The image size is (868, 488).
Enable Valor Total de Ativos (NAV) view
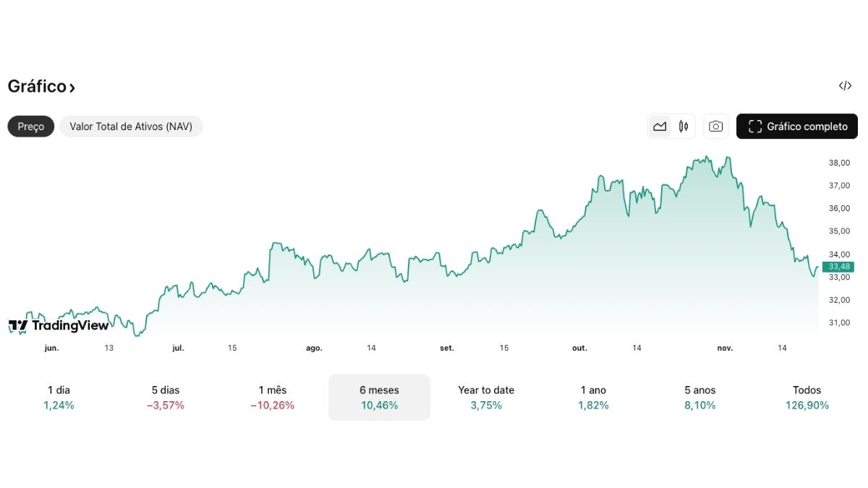131,126
